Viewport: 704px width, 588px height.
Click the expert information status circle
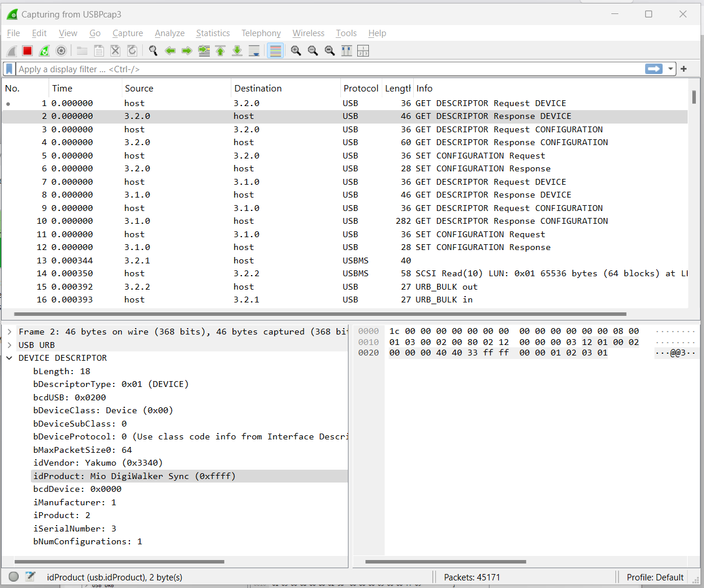pyautogui.click(x=13, y=577)
